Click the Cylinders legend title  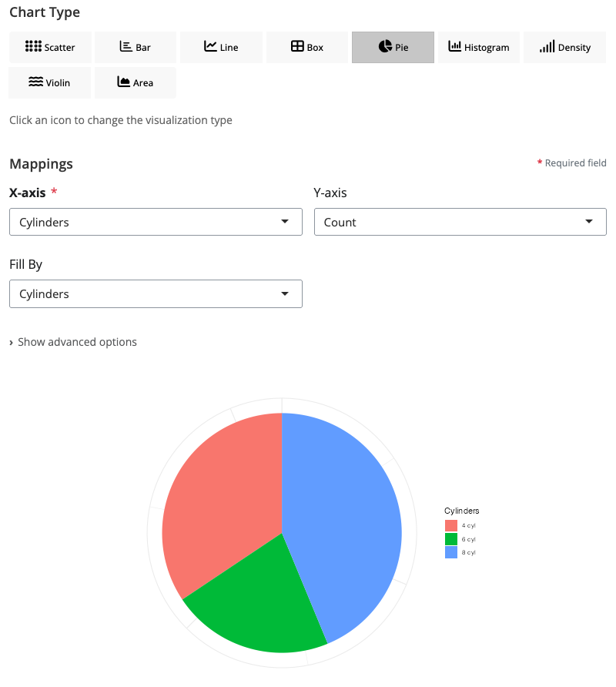click(462, 511)
